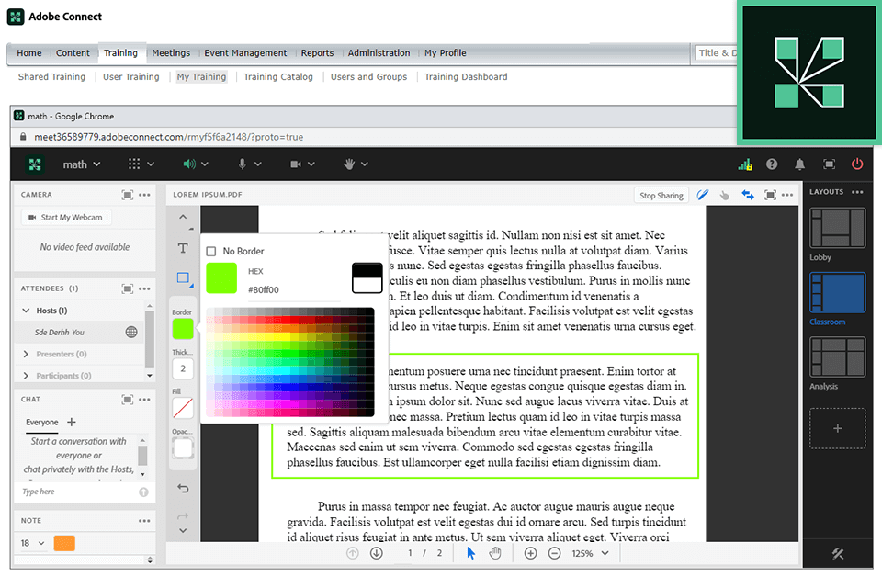Zoom out with the minus circle
The width and height of the screenshot is (882, 588).
coord(554,554)
